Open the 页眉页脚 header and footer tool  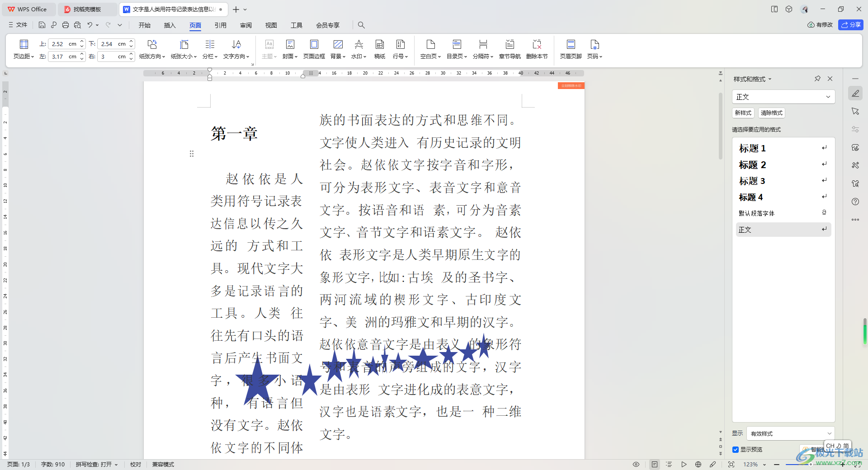[571, 49]
